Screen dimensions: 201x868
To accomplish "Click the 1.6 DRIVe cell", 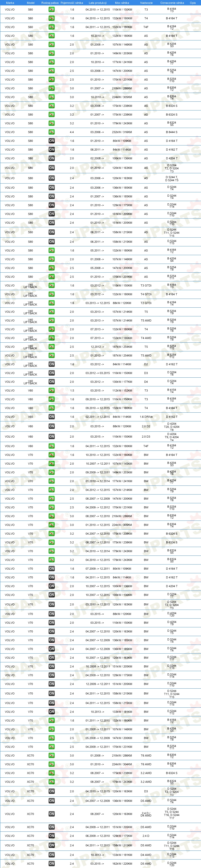I will point(146,417).
